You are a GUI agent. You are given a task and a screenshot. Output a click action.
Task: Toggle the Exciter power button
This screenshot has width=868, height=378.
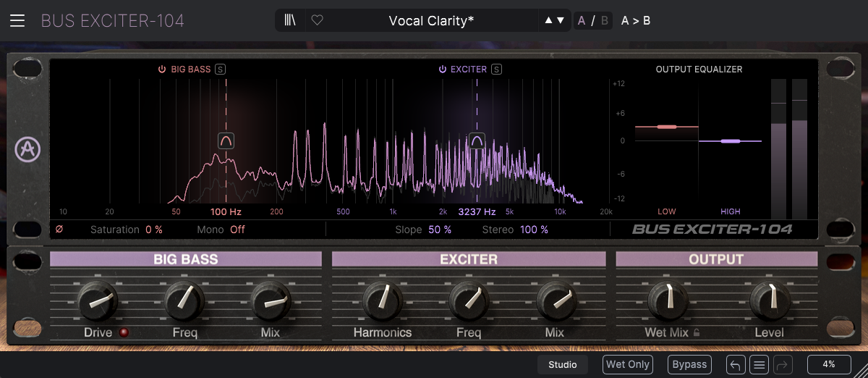[x=442, y=70]
